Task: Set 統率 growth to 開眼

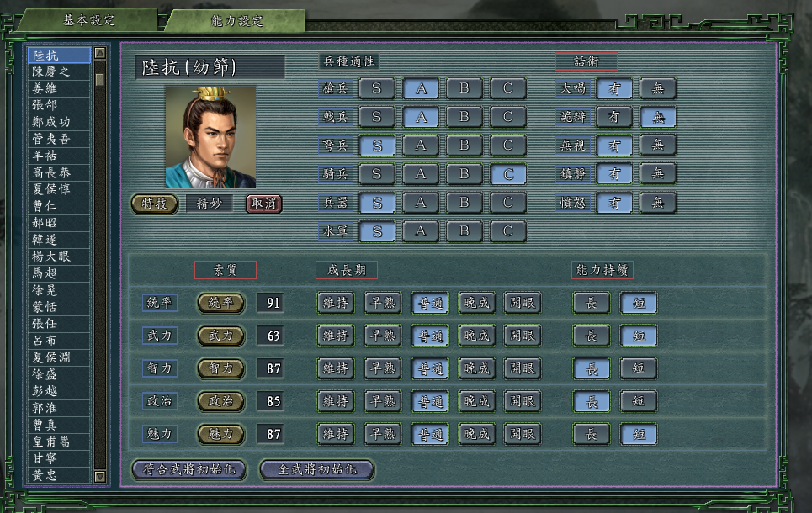Action: coord(523,303)
